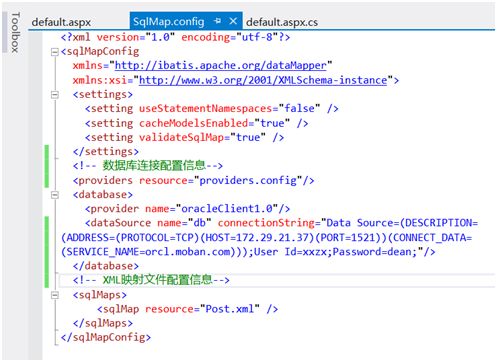Click the connectionString attribute name
This screenshot has width=497, height=362.
point(266,223)
